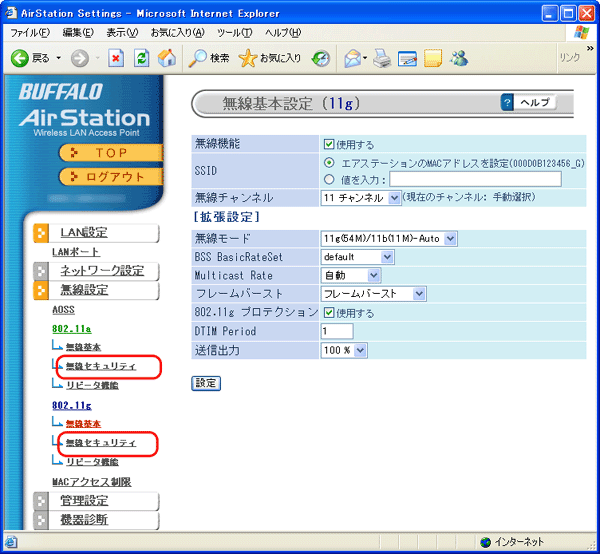Toggle 無線機能 使用する checkbox

[x=329, y=144]
